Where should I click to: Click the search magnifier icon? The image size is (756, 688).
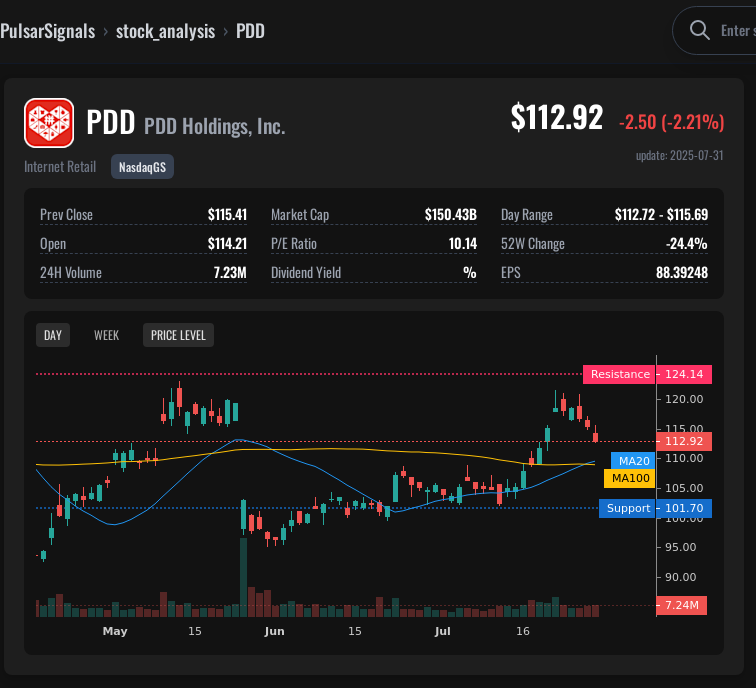(x=699, y=30)
